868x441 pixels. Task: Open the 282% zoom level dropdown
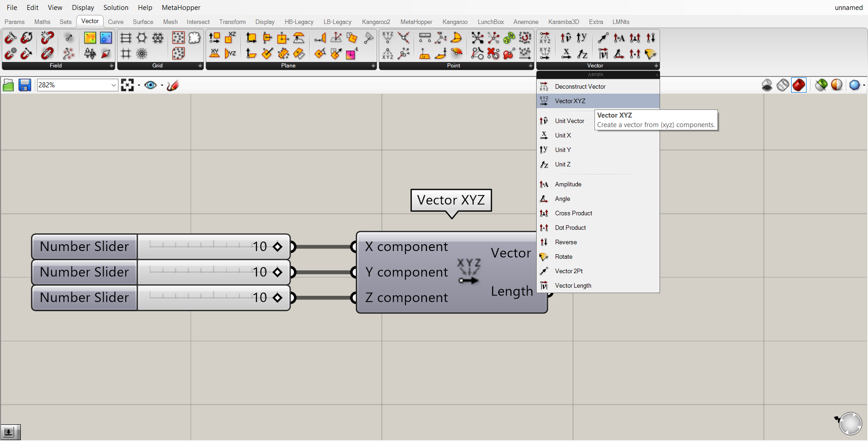[x=113, y=85]
